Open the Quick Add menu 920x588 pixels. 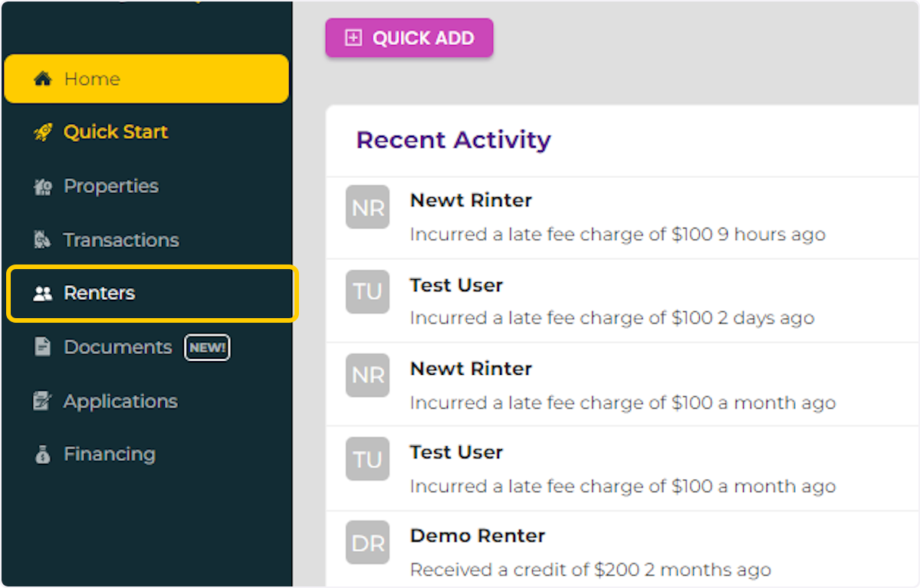[x=409, y=37]
